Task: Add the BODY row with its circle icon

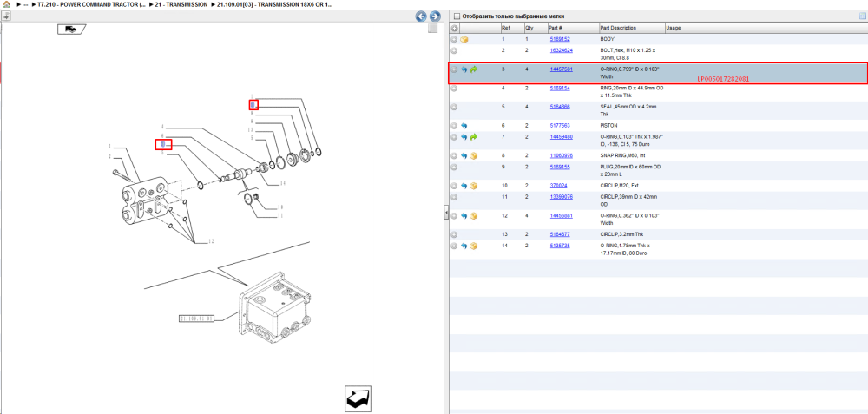Action: [454, 39]
